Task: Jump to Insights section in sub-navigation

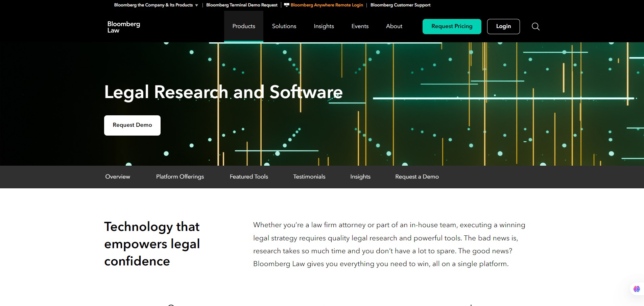Action: click(360, 176)
